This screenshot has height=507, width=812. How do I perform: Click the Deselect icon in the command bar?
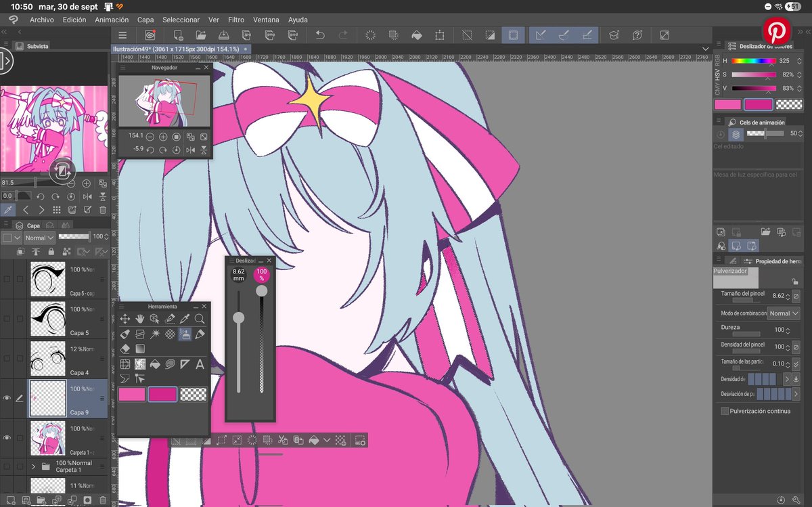pos(467,35)
